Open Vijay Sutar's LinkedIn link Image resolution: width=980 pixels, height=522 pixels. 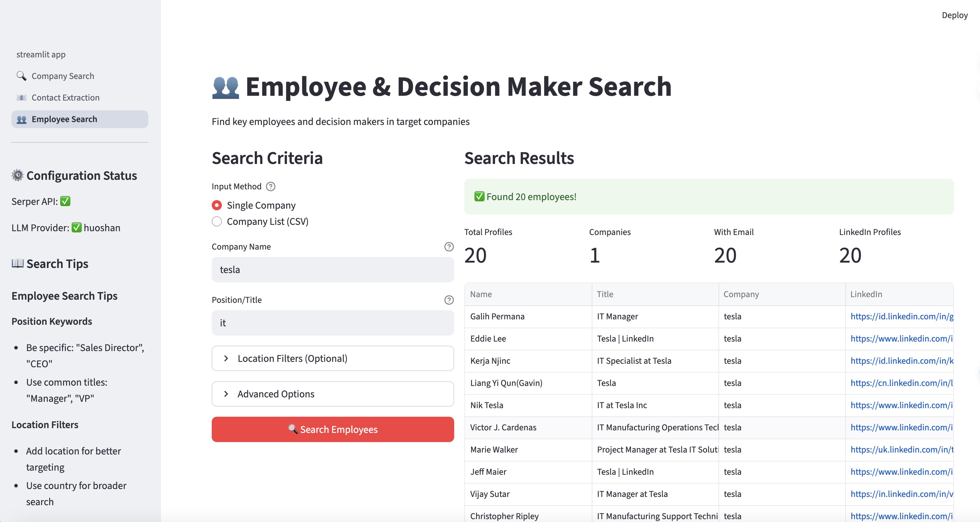(902, 494)
